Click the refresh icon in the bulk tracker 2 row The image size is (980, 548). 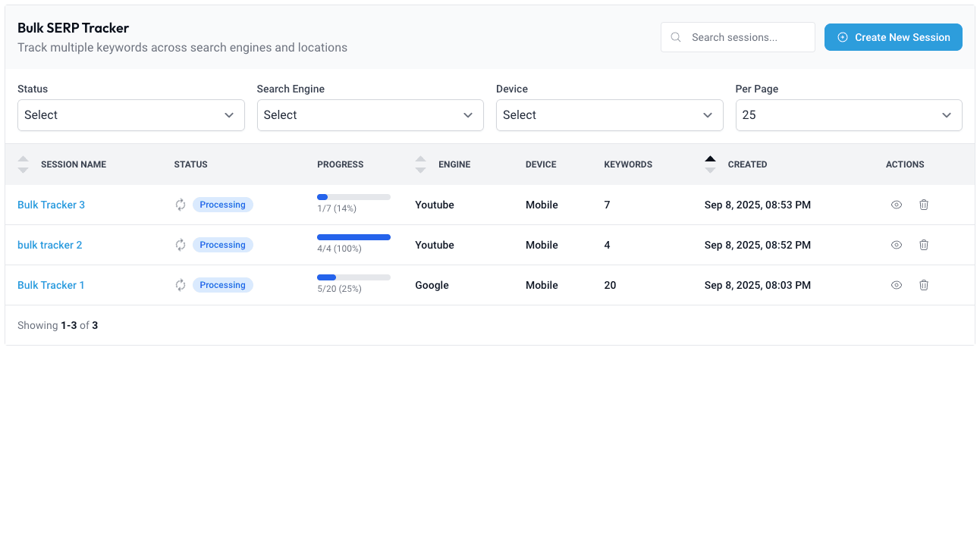[181, 245]
